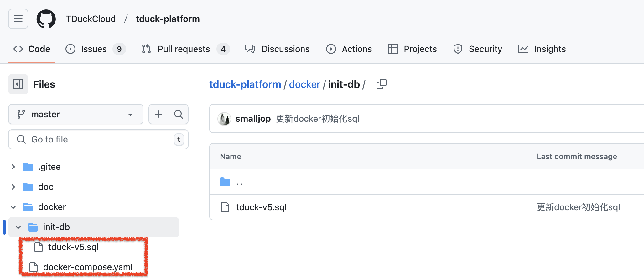Click docker breadcrumb link
This screenshot has width=644, height=278.
(x=304, y=84)
